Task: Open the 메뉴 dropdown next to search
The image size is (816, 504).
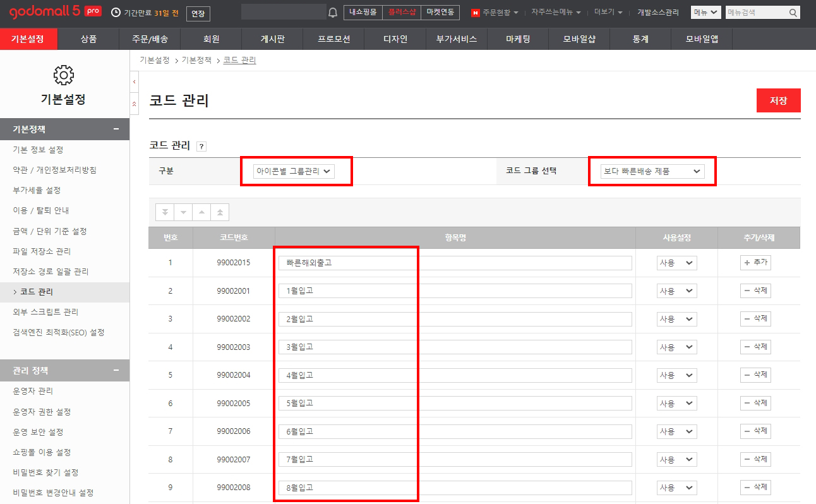Action: (706, 12)
